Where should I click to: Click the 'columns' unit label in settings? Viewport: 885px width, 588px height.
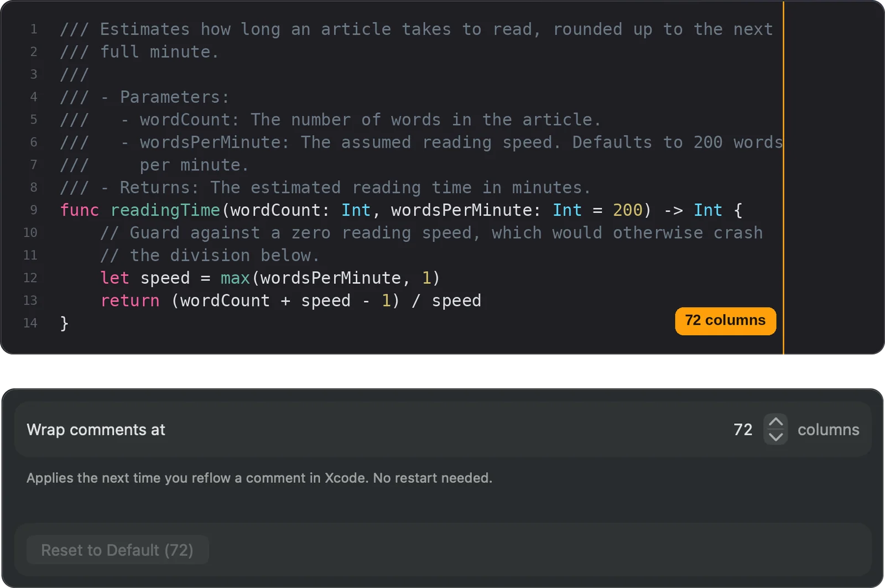[x=828, y=430]
